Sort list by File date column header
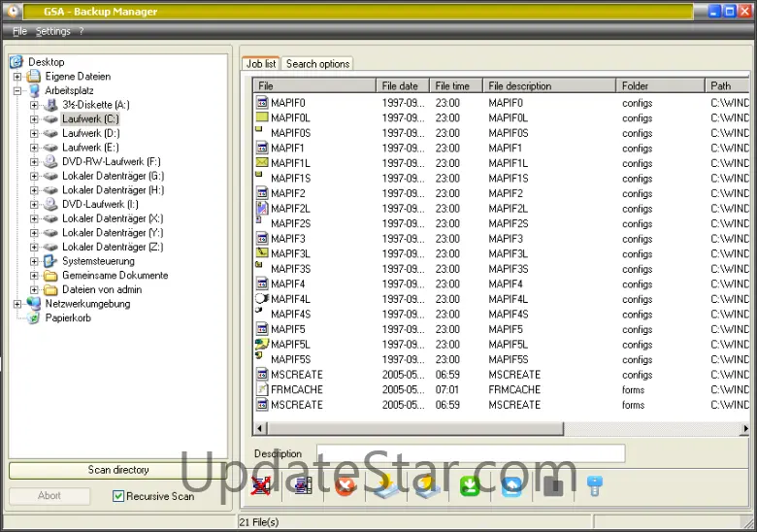 [x=401, y=86]
